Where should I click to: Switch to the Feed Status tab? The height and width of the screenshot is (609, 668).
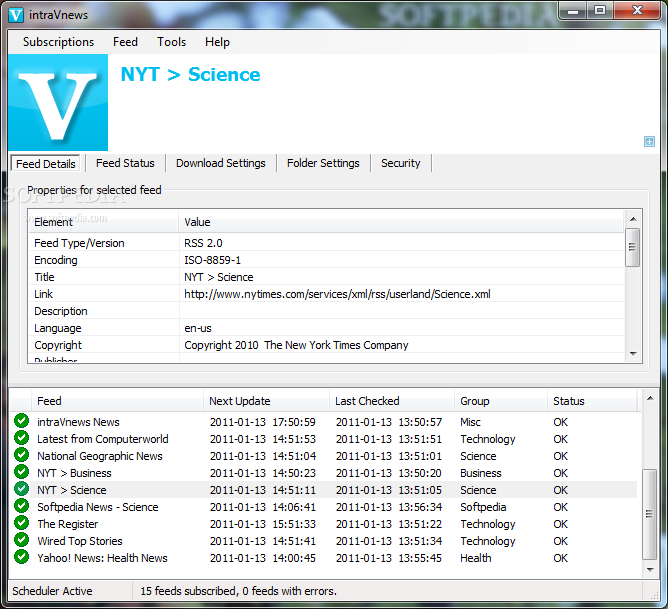pos(125,163)
